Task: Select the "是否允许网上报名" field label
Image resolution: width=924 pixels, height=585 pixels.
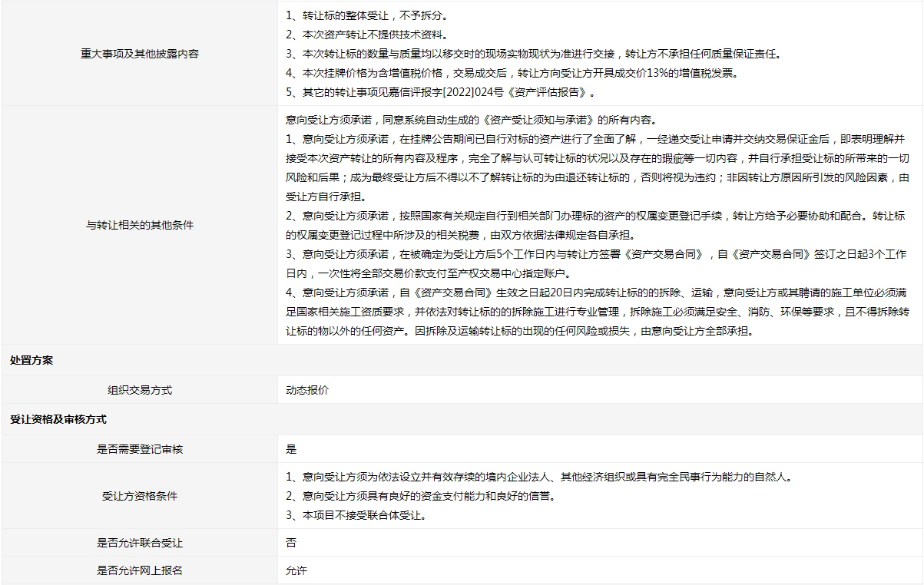Action: 140,570
